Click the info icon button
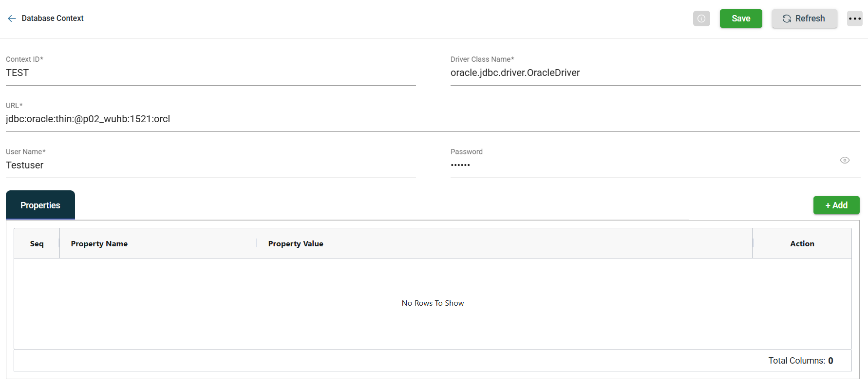The height and width of the screenshot is (386, 868). coord(701,18)
